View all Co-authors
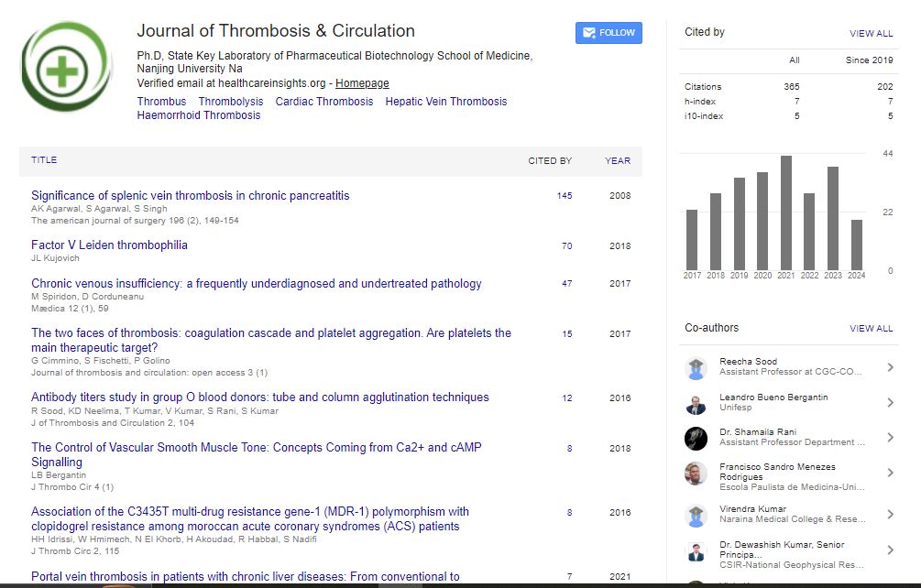The height and width of the screenshot is (588, 921). click(872, 329)
